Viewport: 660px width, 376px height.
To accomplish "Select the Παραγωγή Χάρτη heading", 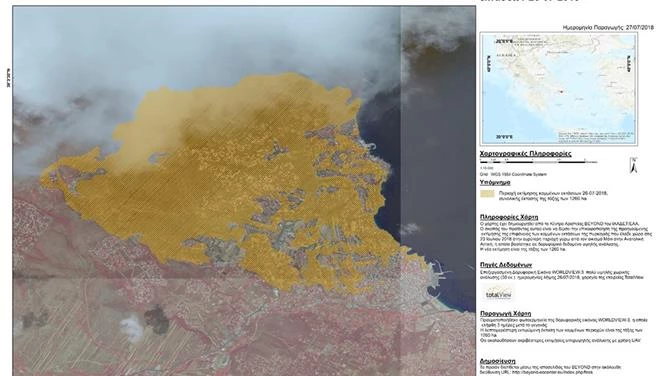I will point(506,314).
